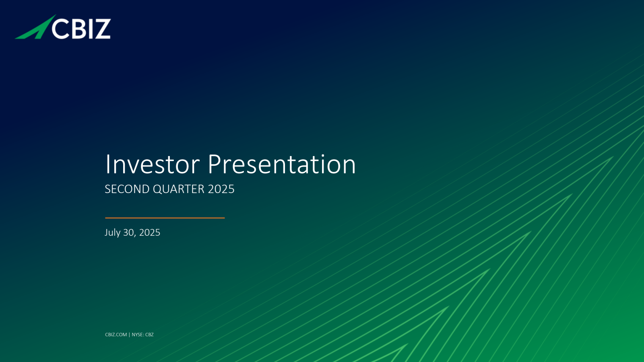Click the 'SECOND QUARTER 2025' subtitle
The image size is (644, 362).
(169, 189)
